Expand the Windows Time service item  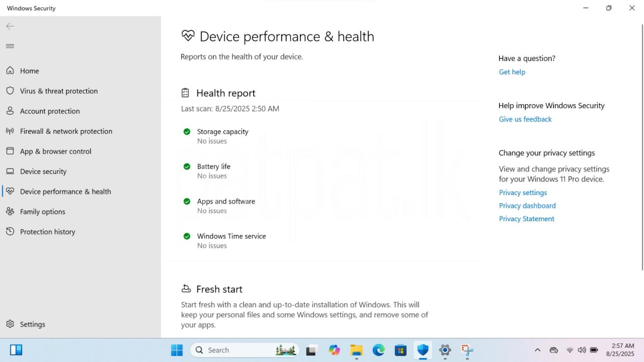click(x=231, y=236)
